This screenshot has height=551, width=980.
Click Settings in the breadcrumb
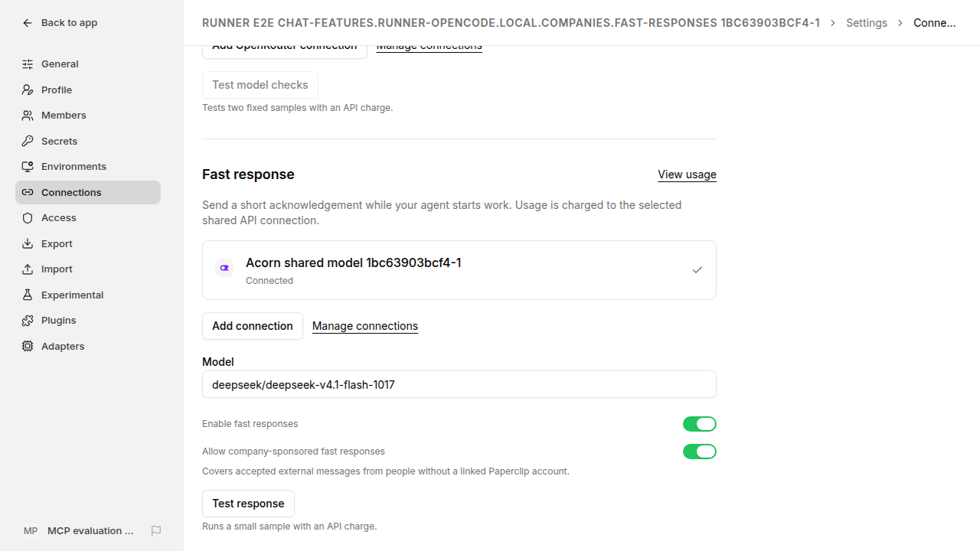coord(867,23)
